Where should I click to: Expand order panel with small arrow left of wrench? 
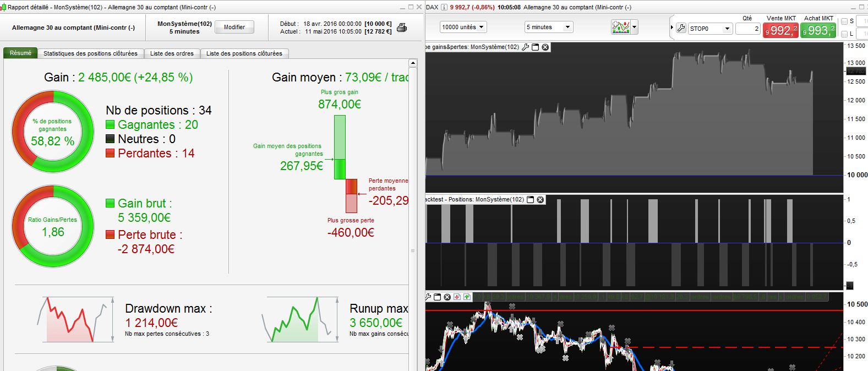click(672, 28)
